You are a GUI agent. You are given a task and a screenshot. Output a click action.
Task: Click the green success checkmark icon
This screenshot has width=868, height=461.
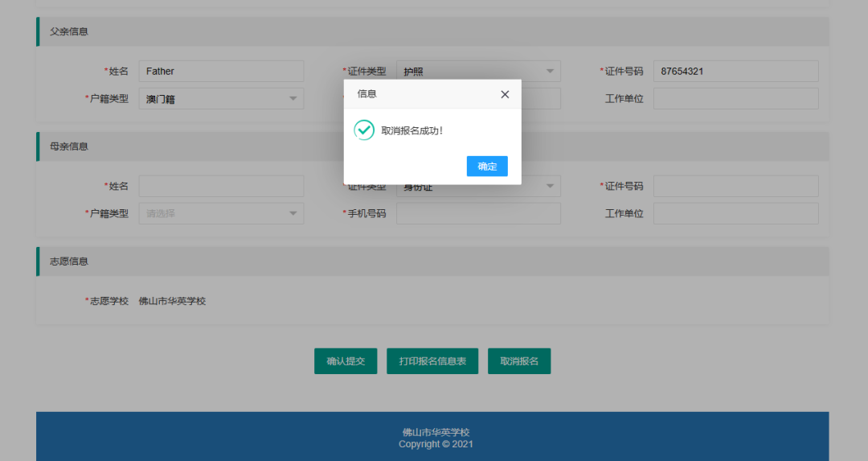pyautogui.click(x=364, y=130)
